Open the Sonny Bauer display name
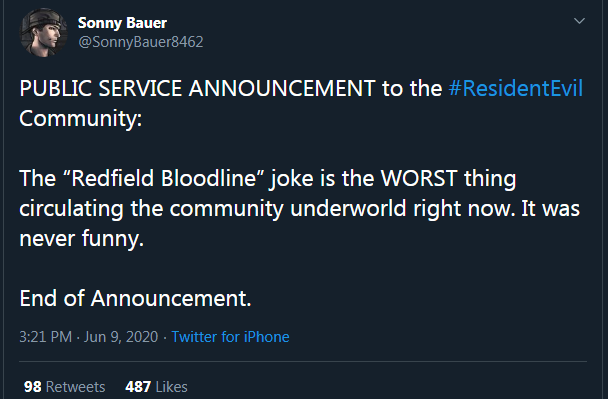The height and width of the screenshot is (399, 608). [x=122, y=23]
